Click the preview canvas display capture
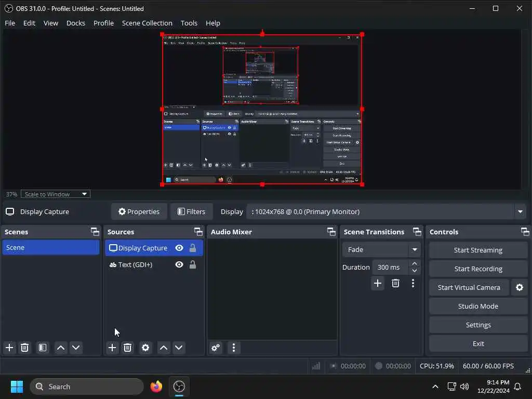The image size is (532, 399). [x=262, y=110]
